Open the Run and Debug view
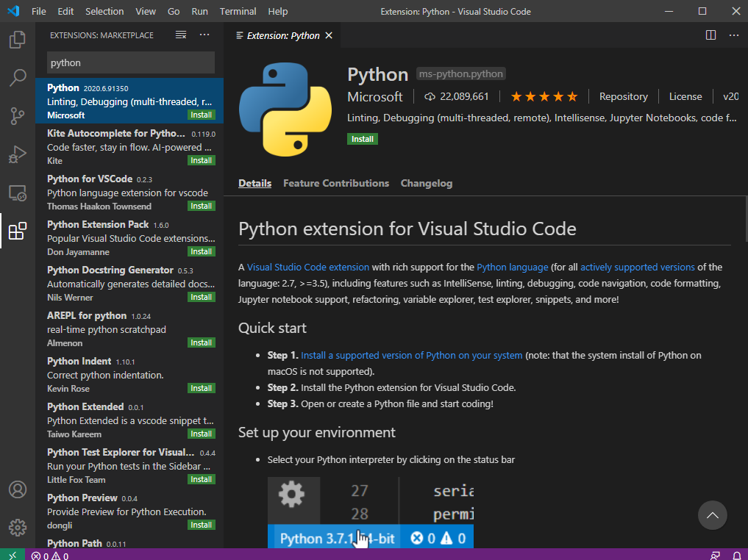This screenshot has height=560, width=748. point(18,156)
